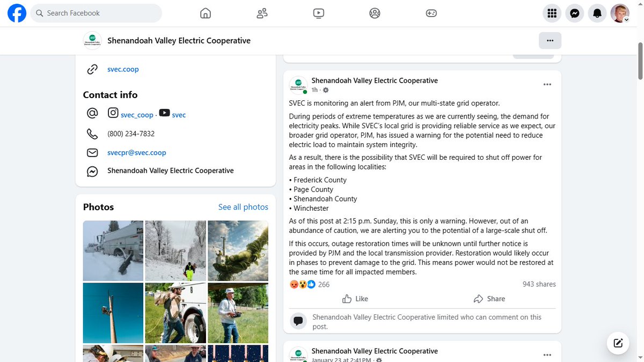Click the Photos heading

tap(98, 207)
